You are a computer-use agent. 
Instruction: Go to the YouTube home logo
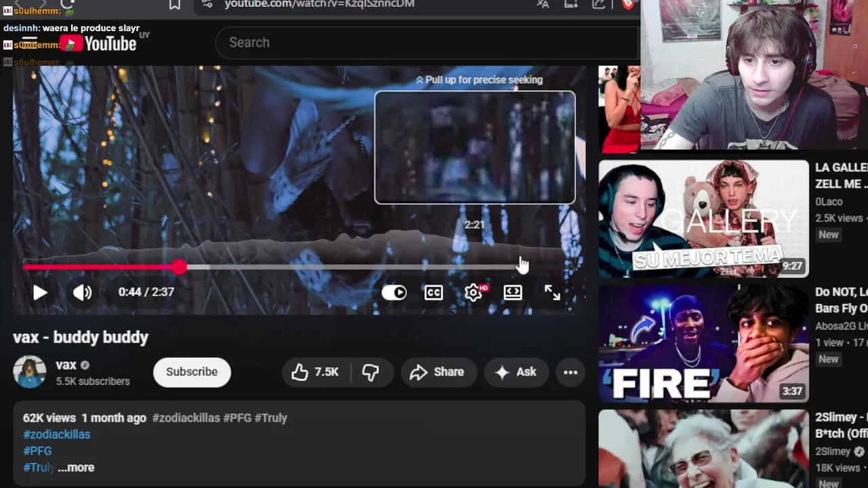point(99,44)
